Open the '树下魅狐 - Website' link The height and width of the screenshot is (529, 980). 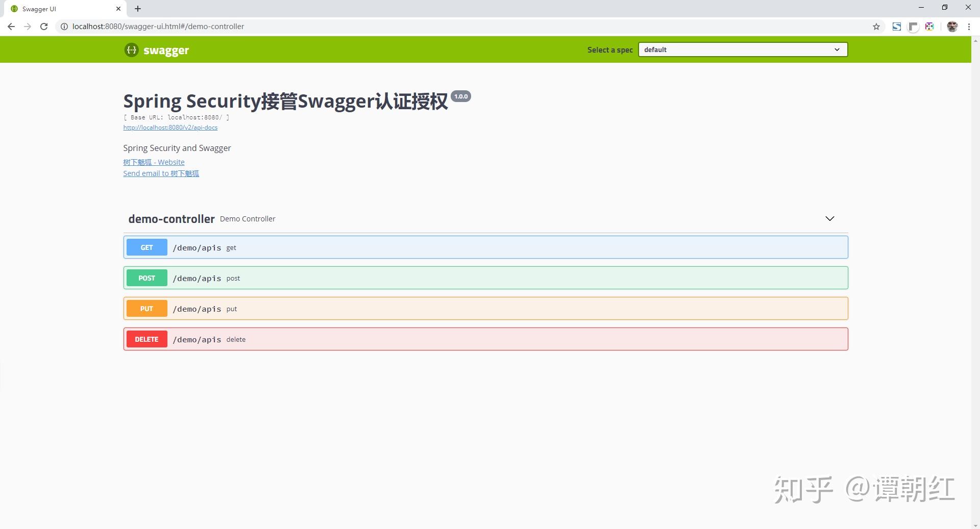pyautogui.click(x=154, y=162)
